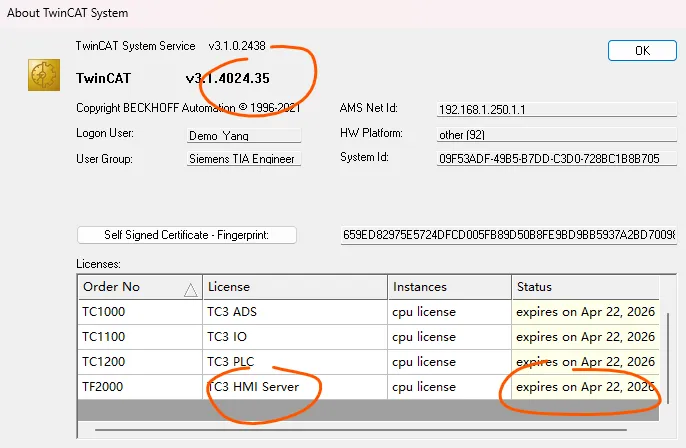
Task: Sort by Status column header
Action: click(x=585, y=287)
